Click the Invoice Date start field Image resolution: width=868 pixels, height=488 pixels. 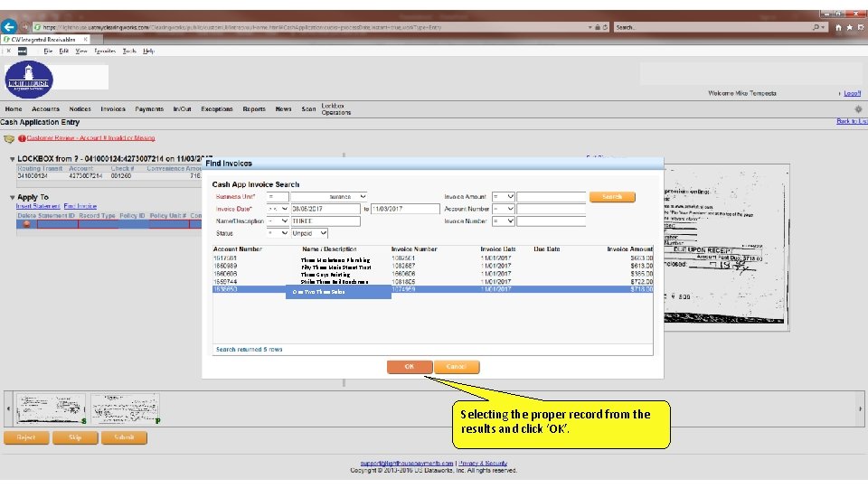click(325, 209)
